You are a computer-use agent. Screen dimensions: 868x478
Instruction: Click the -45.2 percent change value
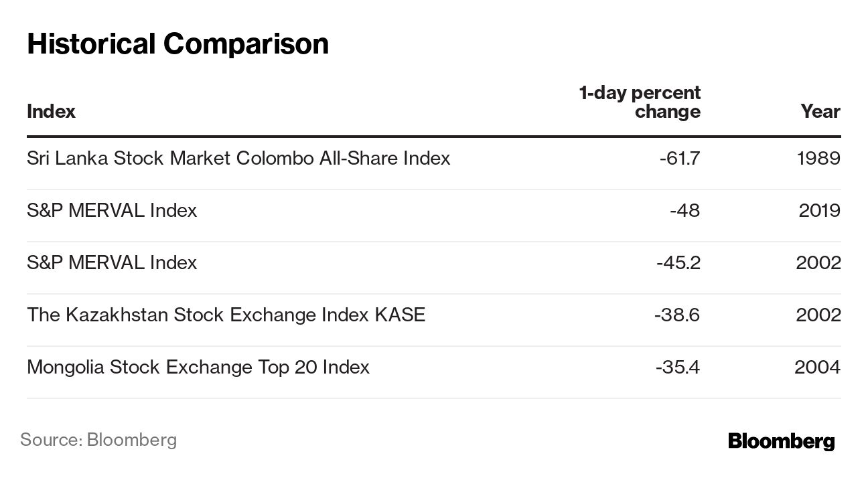pyautogui.click(x=678, y=262)
